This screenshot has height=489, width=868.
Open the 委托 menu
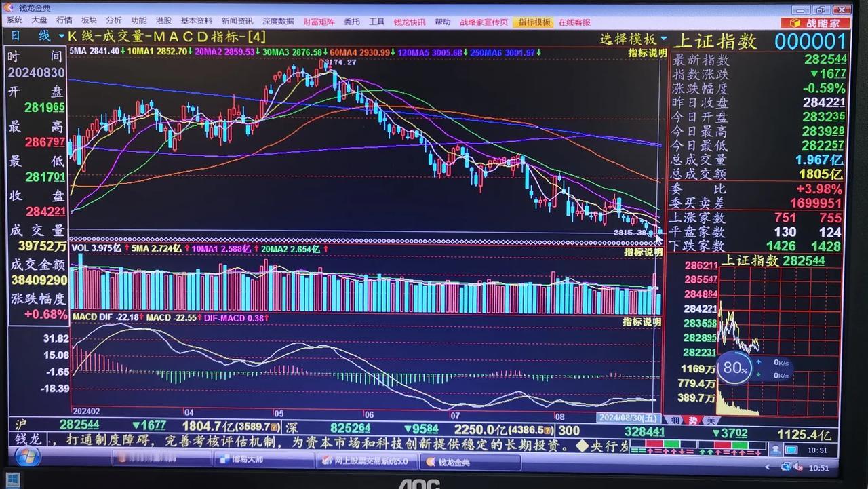[x=352, y=22]
